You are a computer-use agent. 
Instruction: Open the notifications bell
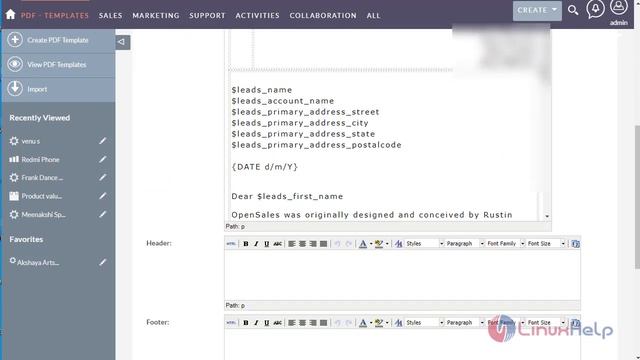click(x=595, y=9)
